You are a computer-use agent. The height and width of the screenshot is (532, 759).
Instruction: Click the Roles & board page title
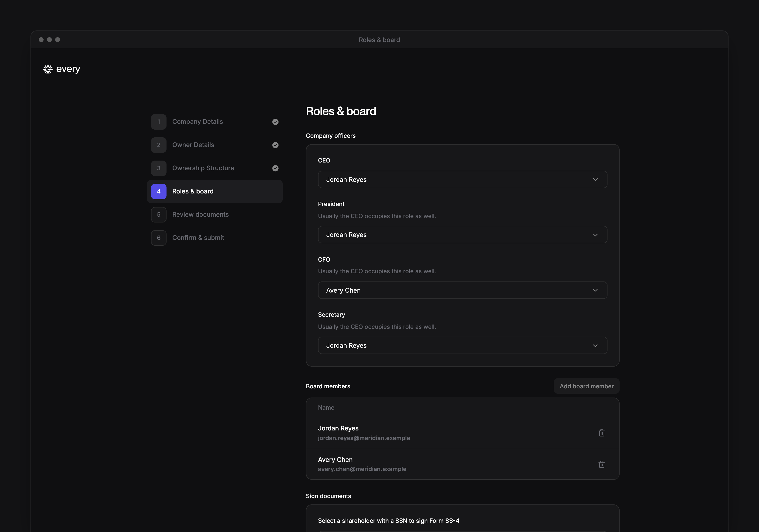(x=341, y=111)
